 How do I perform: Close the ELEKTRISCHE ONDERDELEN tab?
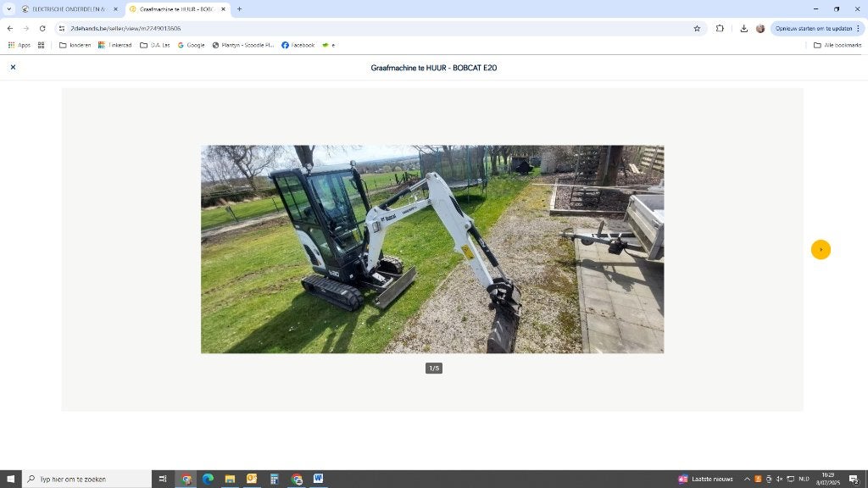click(x=115, y=9)
